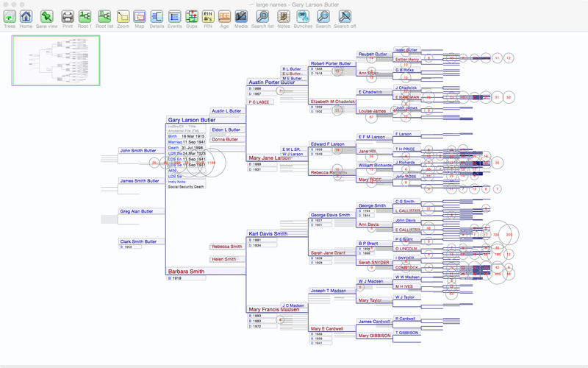
Task: Click the Search off icon
Action: pyautogui.click(x=345, y=16)
